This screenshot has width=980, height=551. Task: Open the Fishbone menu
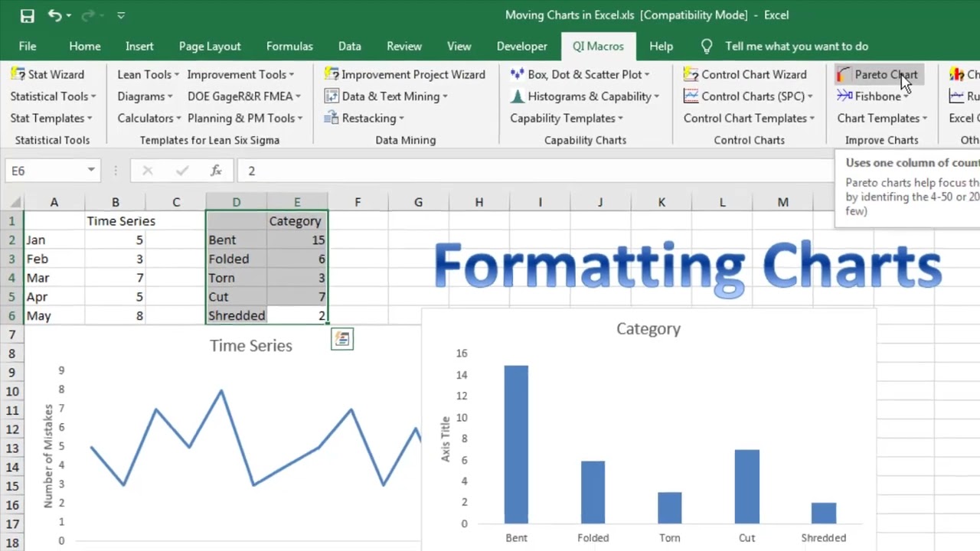point(873,96)
